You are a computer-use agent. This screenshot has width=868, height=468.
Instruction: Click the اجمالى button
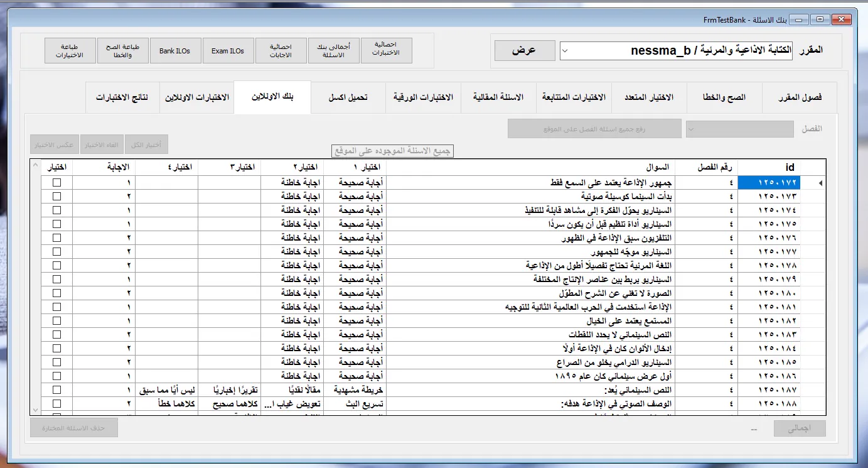[x=800, y=428]
